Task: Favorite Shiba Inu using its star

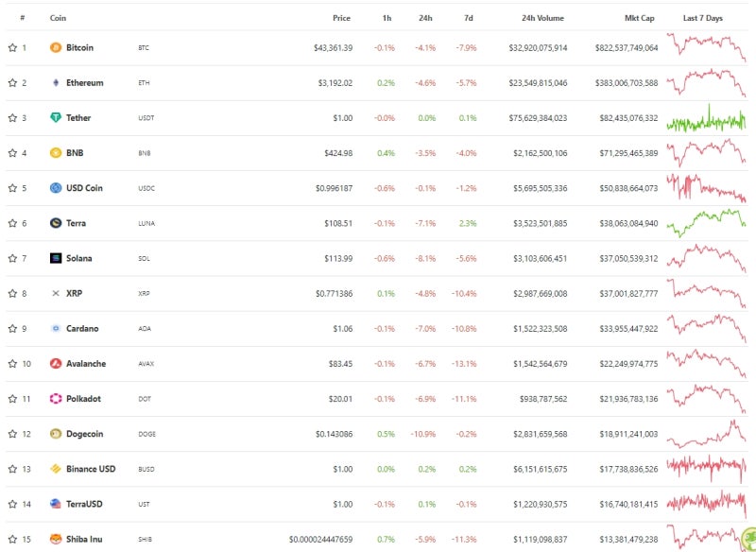Action: tap(12, 539)
